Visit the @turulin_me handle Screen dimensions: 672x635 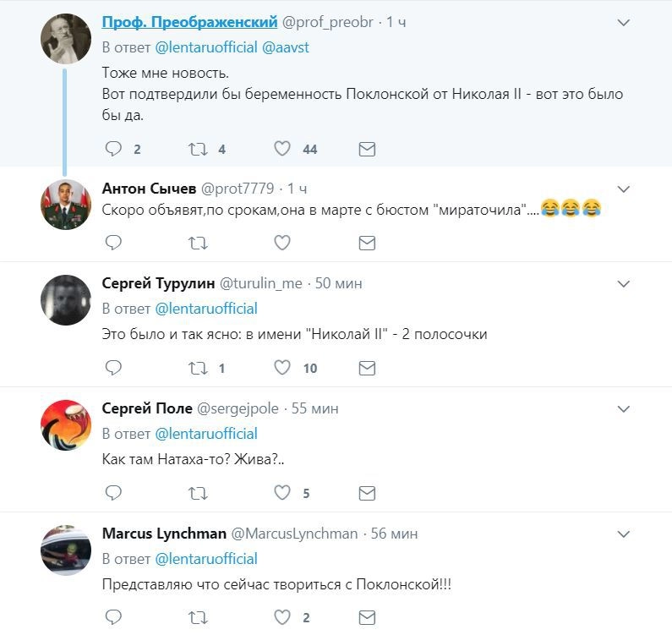(x=260, y=283)
